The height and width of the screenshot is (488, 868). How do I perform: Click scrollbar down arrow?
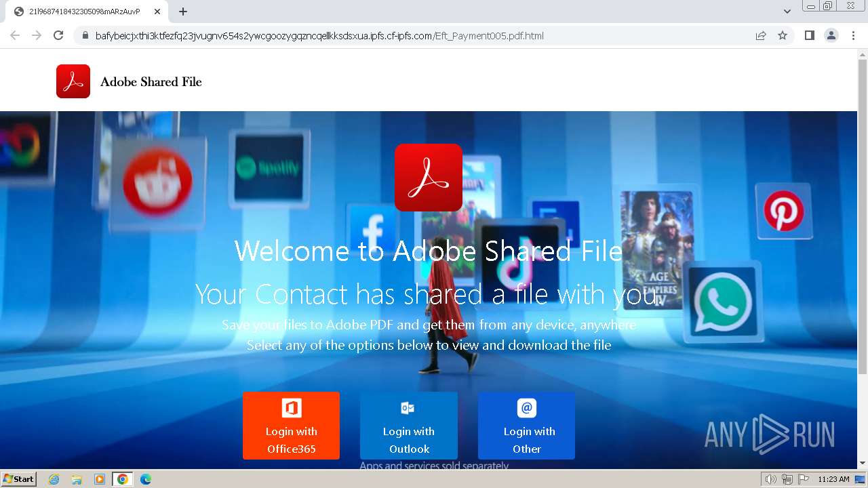point(863,464)
